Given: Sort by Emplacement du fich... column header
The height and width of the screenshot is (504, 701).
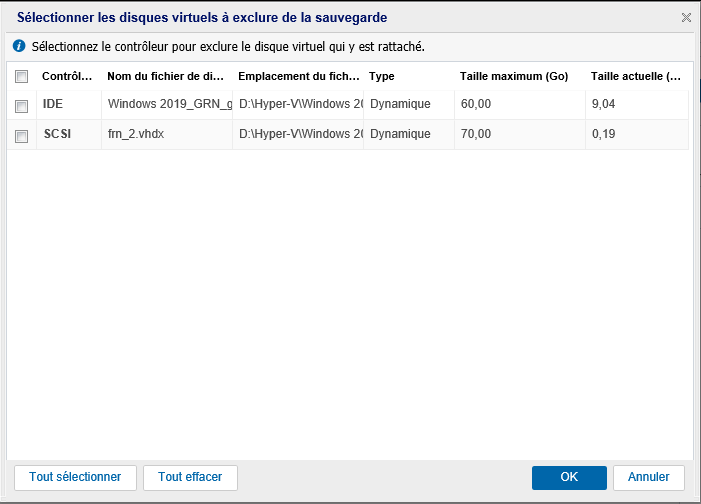Looking at the screenshot, I should pos(298,76).
